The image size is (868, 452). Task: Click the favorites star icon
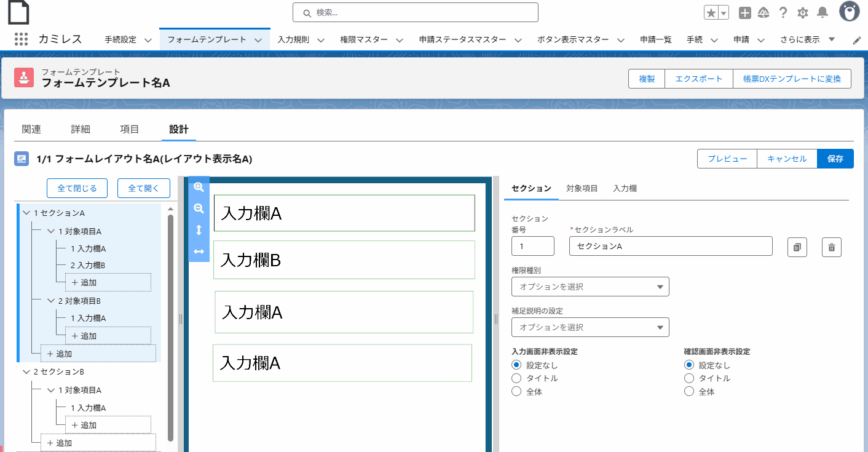pyautogui.click(x=711, y=13)
